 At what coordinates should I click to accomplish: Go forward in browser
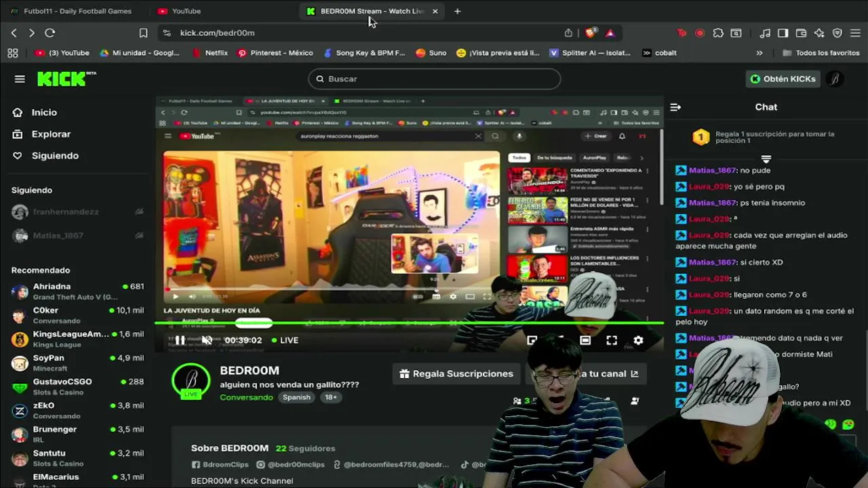tap(31, 33)
